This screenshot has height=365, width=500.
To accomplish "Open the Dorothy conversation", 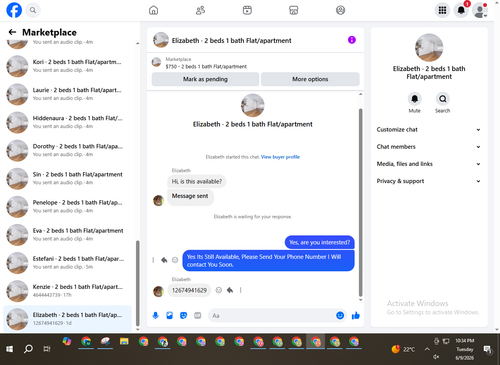I will [68, 150].
